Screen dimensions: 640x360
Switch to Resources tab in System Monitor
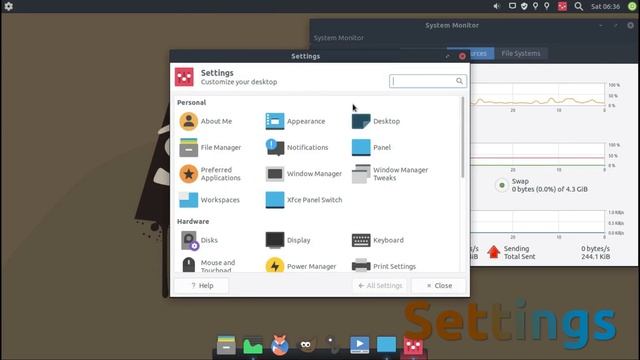click(x=482, y=53)
